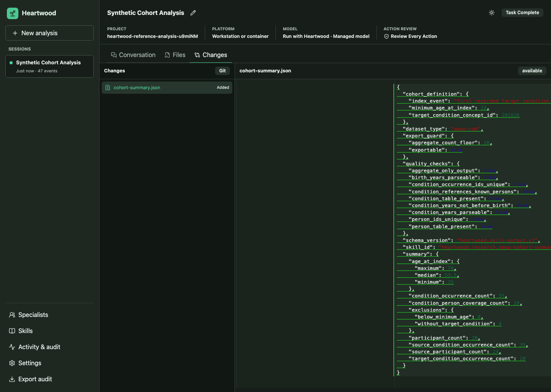The height and width of the screenshot is (392, 551).
Task: Click the cohort-summary.json diff header
Action: tap(265, 71)
